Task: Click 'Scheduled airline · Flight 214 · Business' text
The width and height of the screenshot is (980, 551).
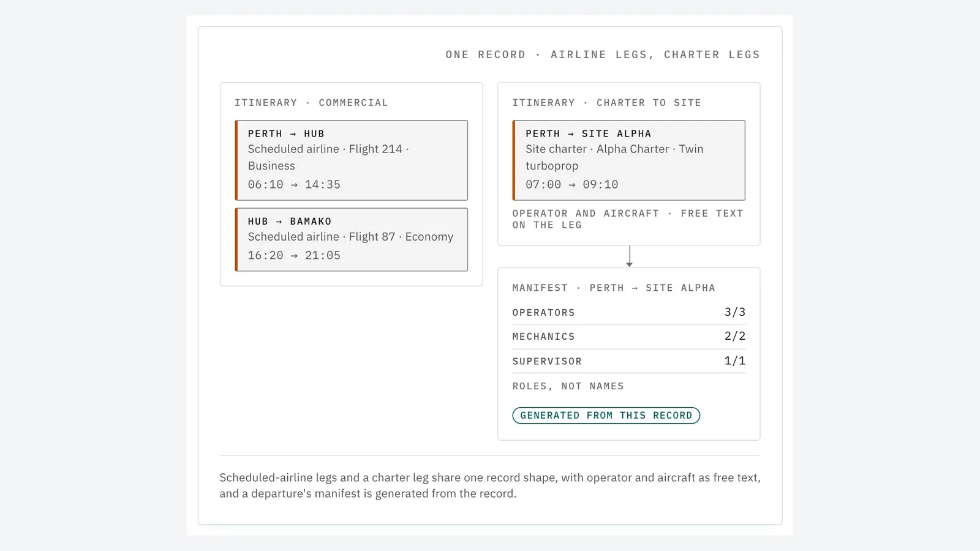Action: [x=328, y=157]
